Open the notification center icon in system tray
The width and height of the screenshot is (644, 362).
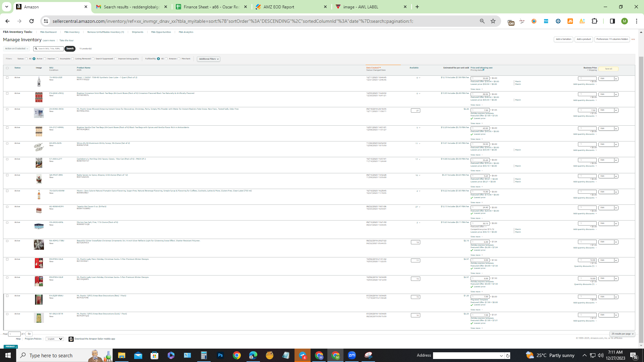634,355
